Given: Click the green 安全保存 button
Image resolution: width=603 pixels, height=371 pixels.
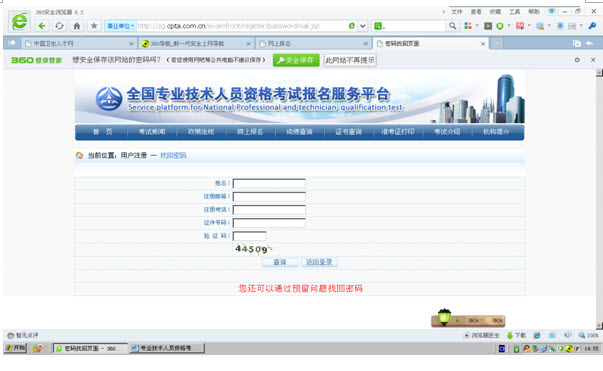Looking at the screenshot, I should coord(296,60).
